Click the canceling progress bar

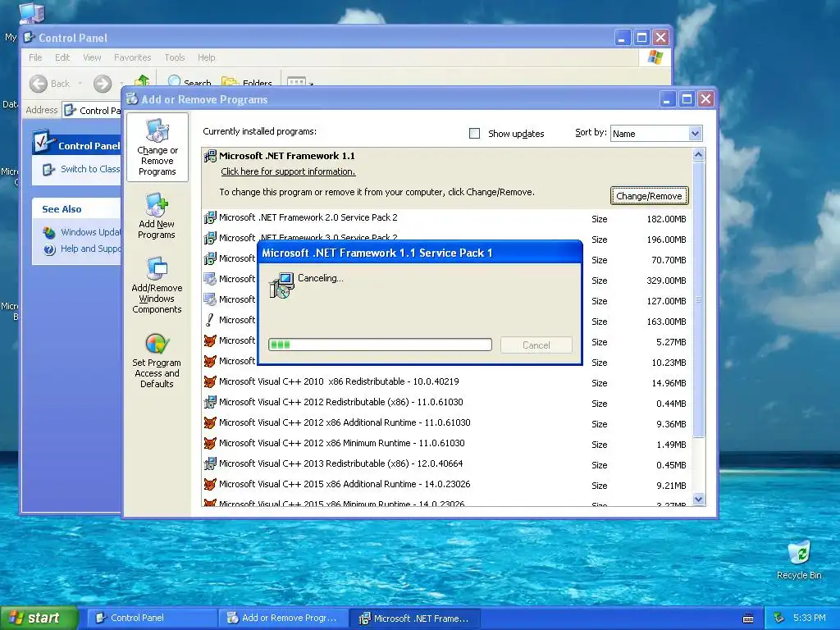[380, 345]
